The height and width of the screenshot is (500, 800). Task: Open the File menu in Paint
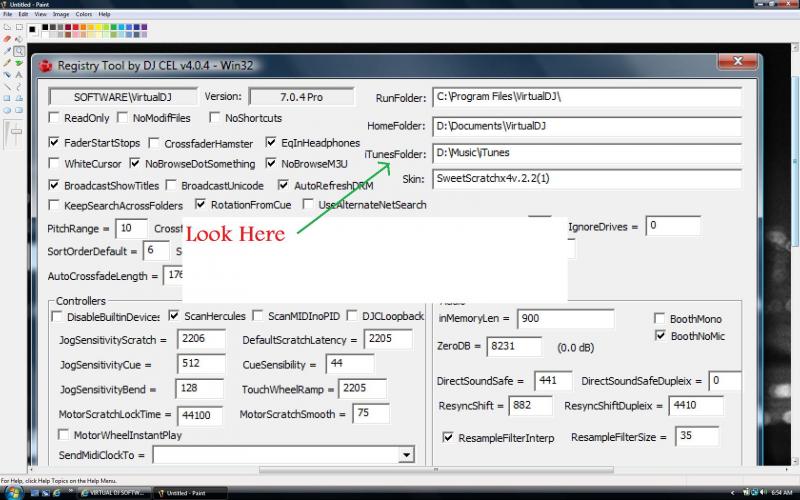coord(7,14)
